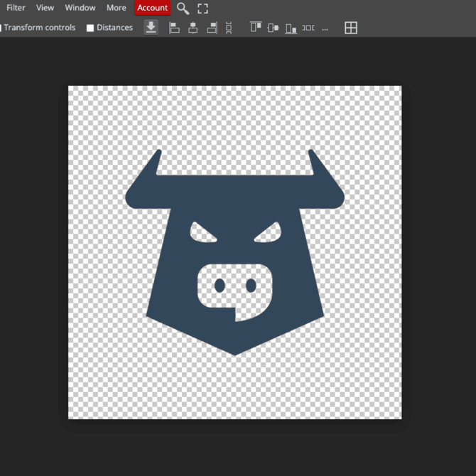Align left edges icon
The width and height of the screenshot is (476, 476).
tap(174, 28)
